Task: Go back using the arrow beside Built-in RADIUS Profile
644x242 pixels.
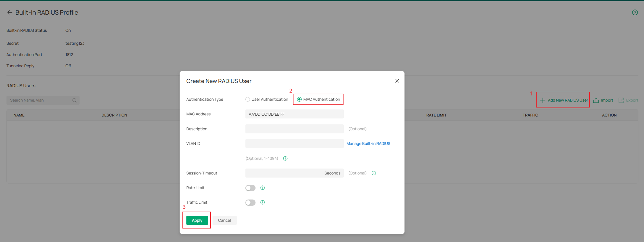Action: click(10, 12)
